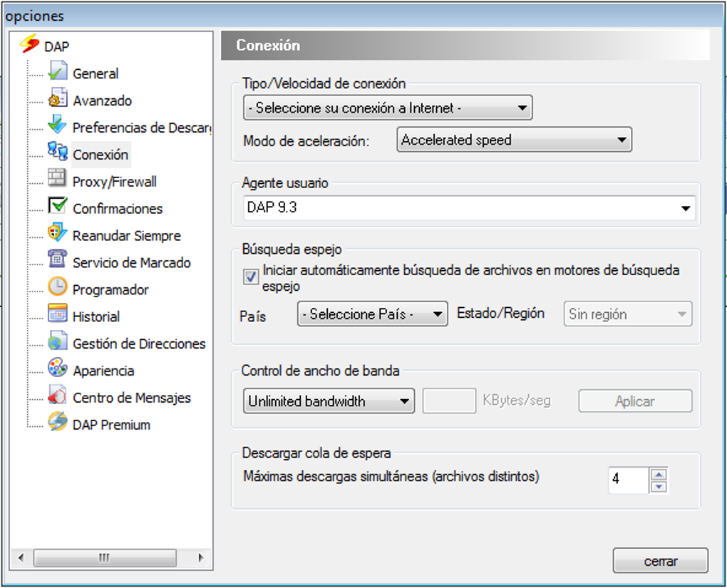The image size is (727, 588).
Task: Click the DAP lightning root icon
Action: (x=29, y=44)
